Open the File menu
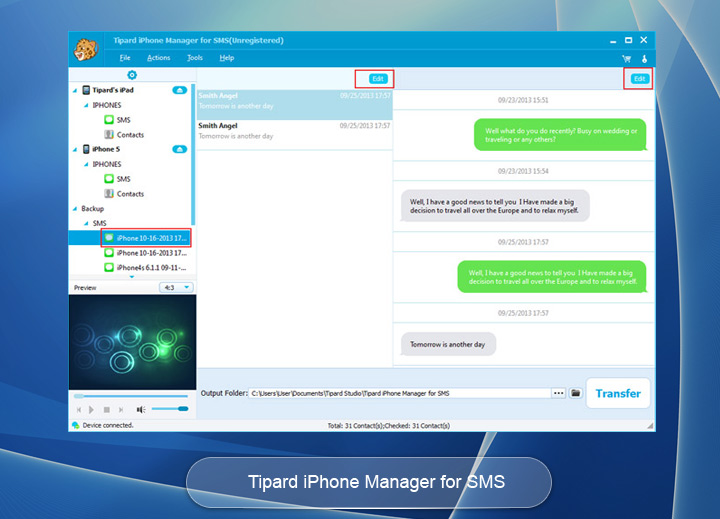Screen dimensions: 720x519 (125, 58)
